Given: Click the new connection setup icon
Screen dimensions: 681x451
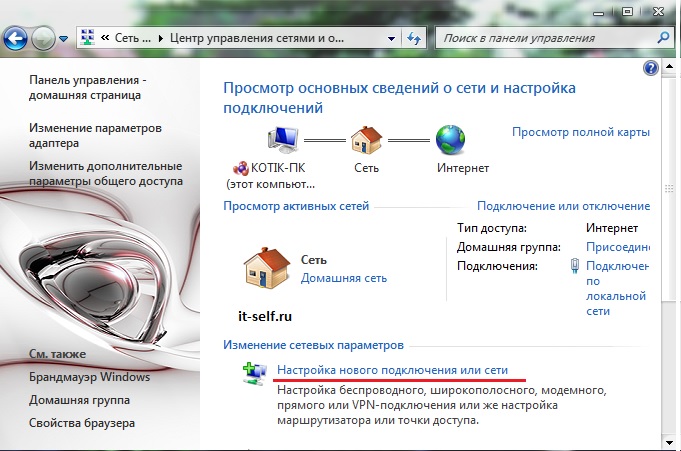Looking at the screenshot, I should coord(253,372).
